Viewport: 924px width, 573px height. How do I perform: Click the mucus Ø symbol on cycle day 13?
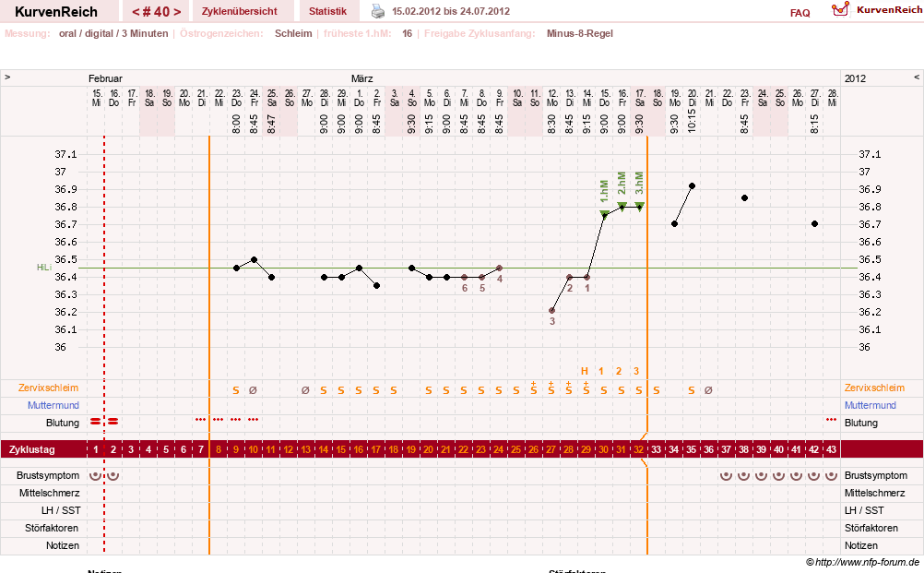(305, 390)
